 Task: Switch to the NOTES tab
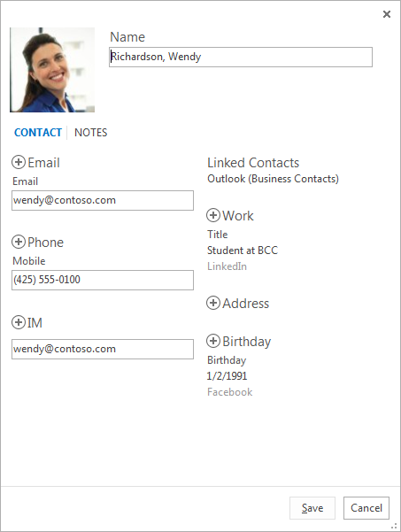pyautogui.click(x=90, y=132)
